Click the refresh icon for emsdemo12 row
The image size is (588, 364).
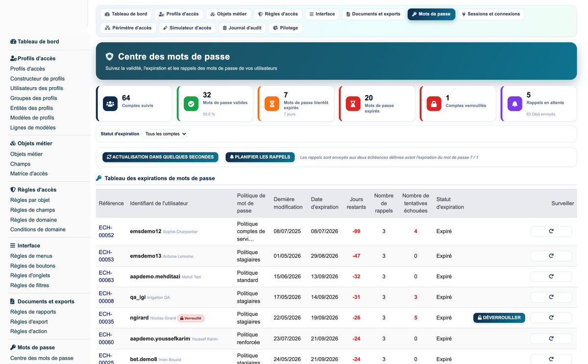tap(551, 231)
